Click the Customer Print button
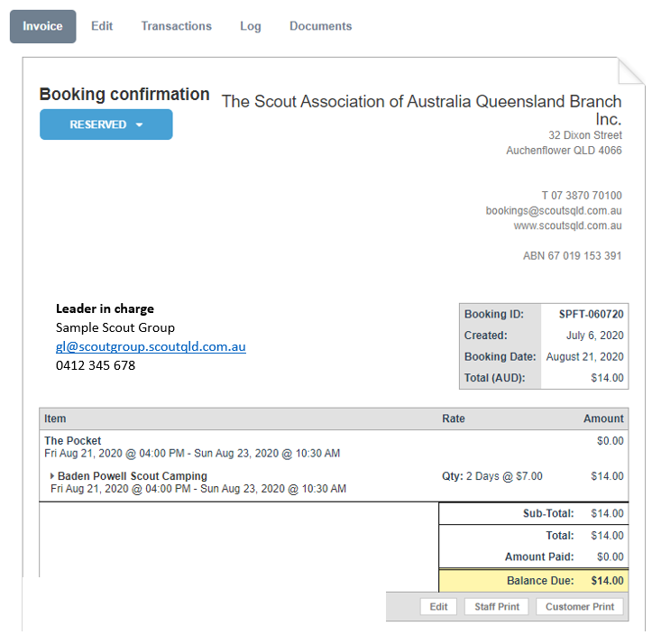 click(x=580, y=606)
